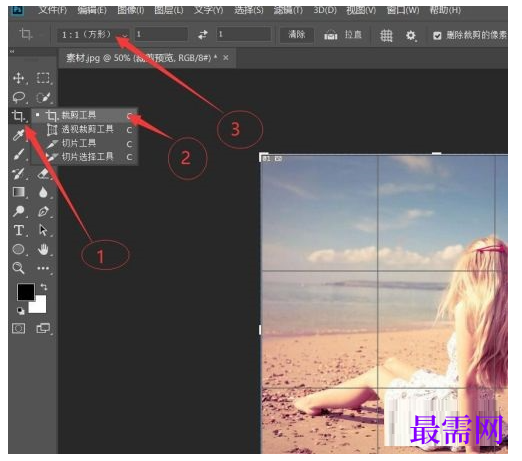Select the Eyedropper tool

pyautogui.click(x=18, y=135)
